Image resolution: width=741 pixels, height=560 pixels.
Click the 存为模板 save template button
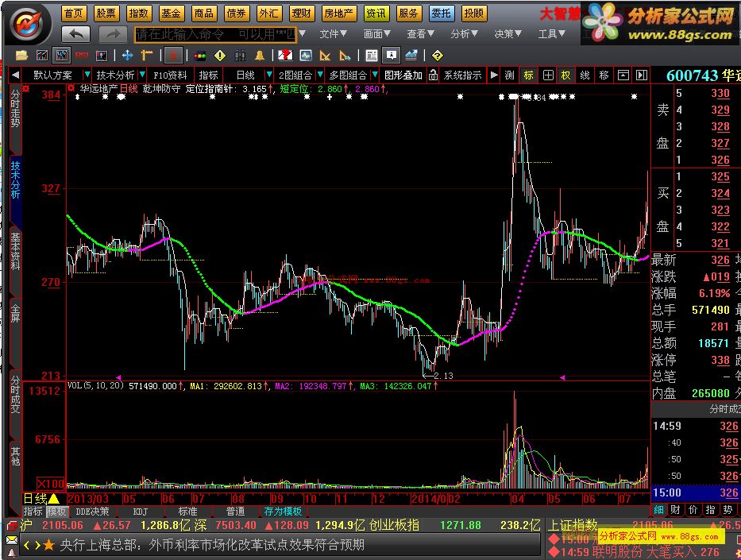(283, 512)
